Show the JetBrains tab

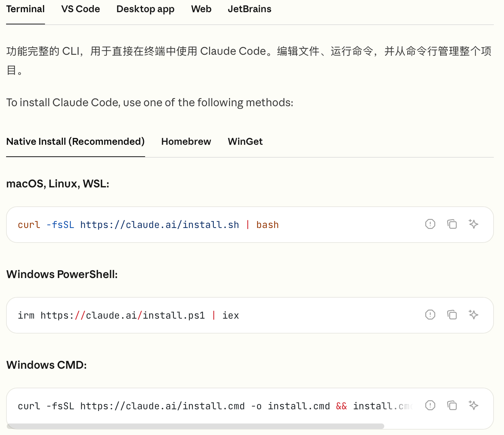click(x=250, y=9)
